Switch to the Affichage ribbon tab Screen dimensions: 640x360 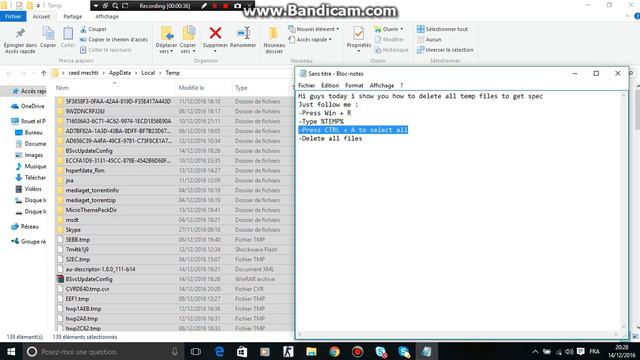pyautogui.click(x=107, y=16)
